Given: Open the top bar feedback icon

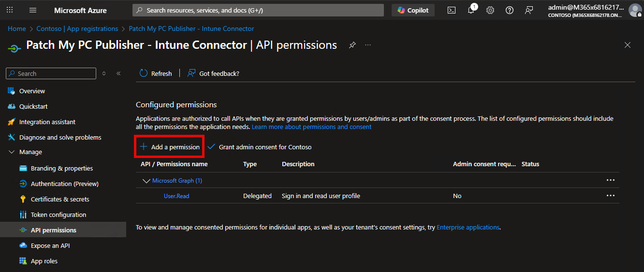Looking at the screenshot, I should (x=529, y=10).
